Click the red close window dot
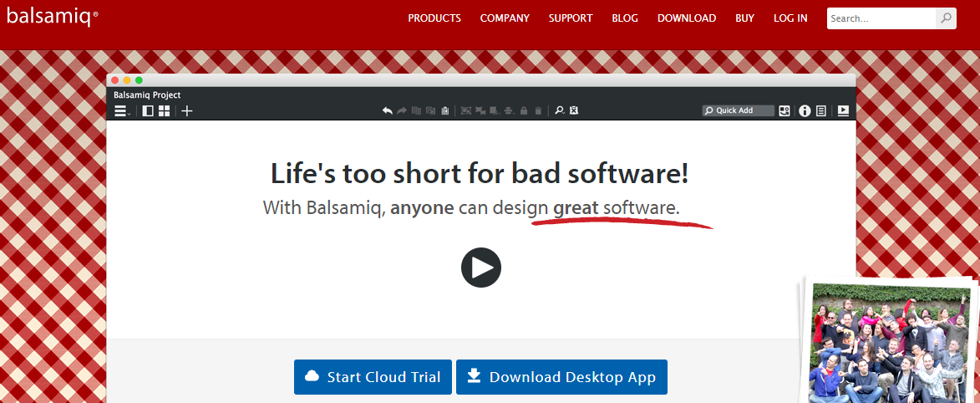Viewport: 980px width, 403px height. (115, 80)
